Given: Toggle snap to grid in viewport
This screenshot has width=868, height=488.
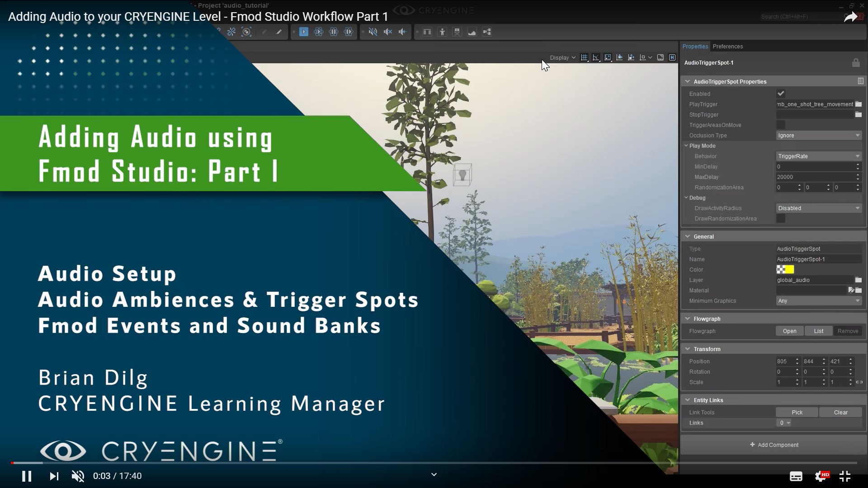Looking at the screenshot, I should point(585,57).
